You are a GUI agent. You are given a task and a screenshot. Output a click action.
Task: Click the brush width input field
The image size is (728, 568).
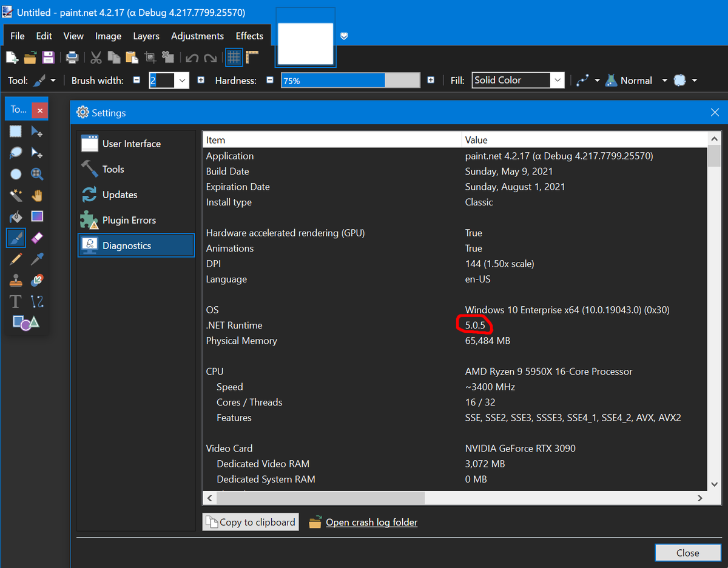[162, 80]
